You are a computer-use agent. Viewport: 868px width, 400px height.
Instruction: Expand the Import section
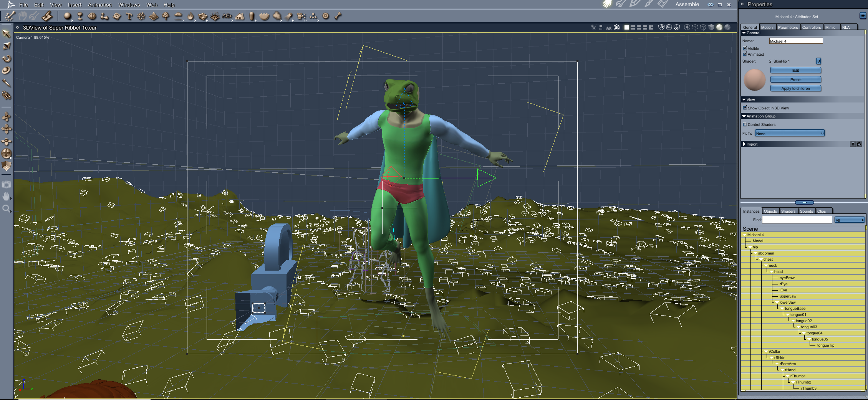(744, 144)
